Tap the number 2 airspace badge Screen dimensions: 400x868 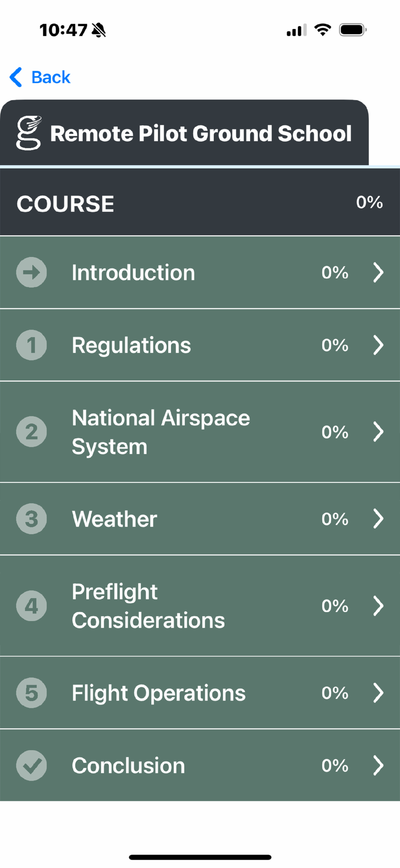(x=31, y=432)
